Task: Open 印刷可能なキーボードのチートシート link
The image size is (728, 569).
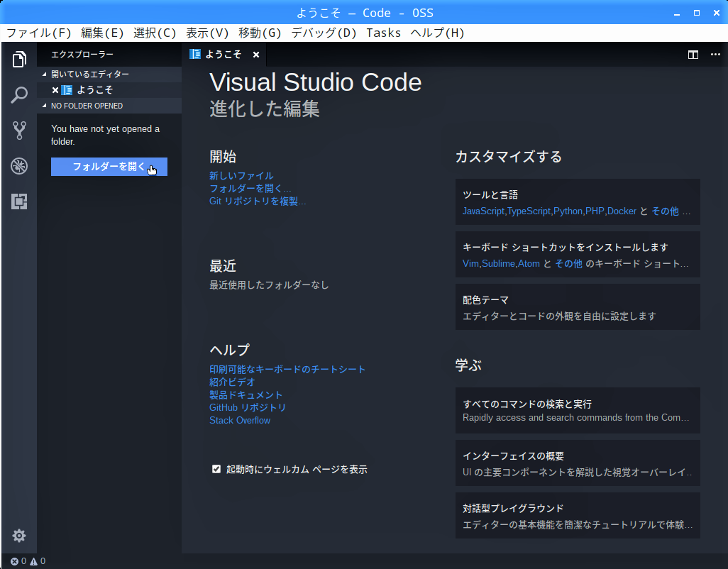Action: click(x=287, y=370)
